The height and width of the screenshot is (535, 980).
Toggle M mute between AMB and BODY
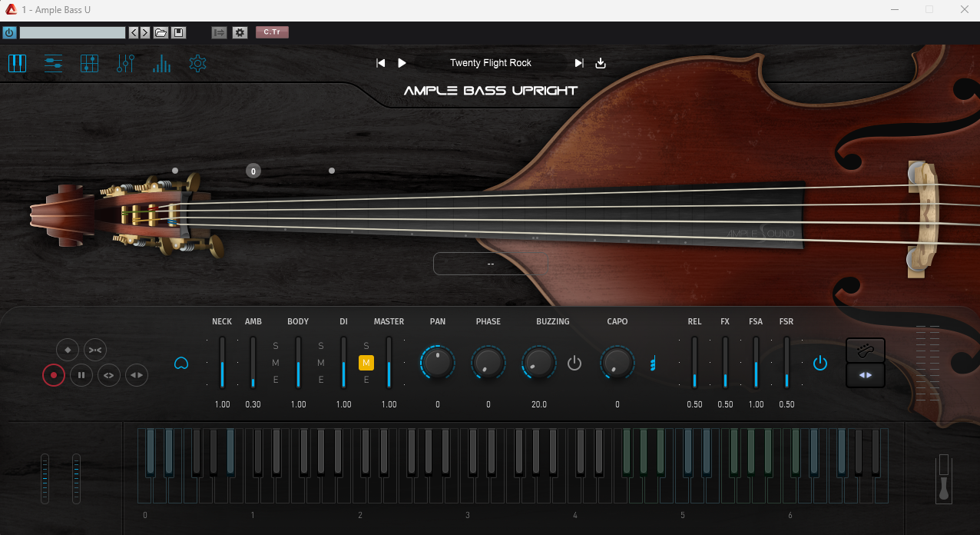[x=276, y=363]
